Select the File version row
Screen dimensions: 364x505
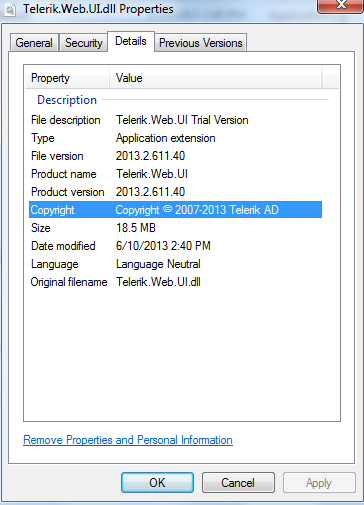coord(175,156)
